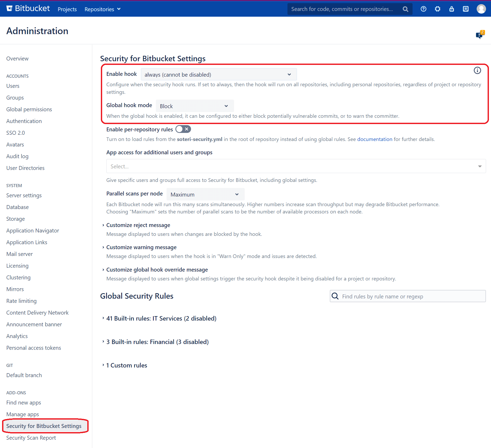Open Security for Bitbucket Settings sidebar link
Screen dimensions: 491x448
coord(44,426)
